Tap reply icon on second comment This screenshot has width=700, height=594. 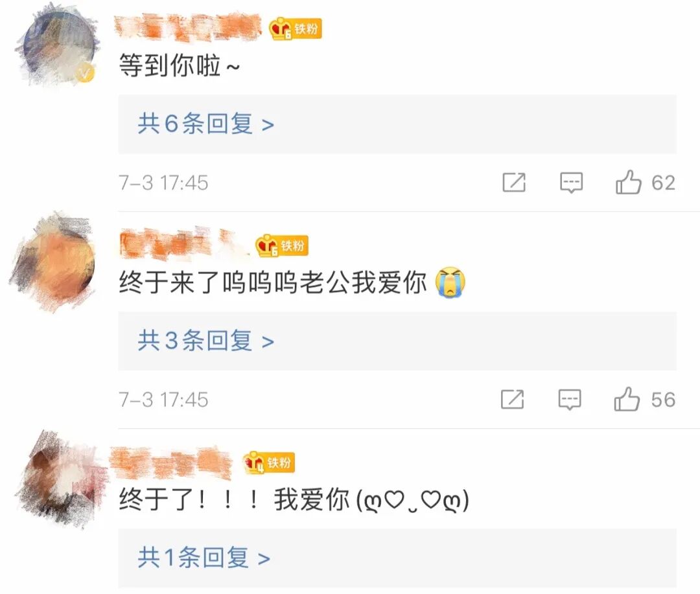click(570, 400)
